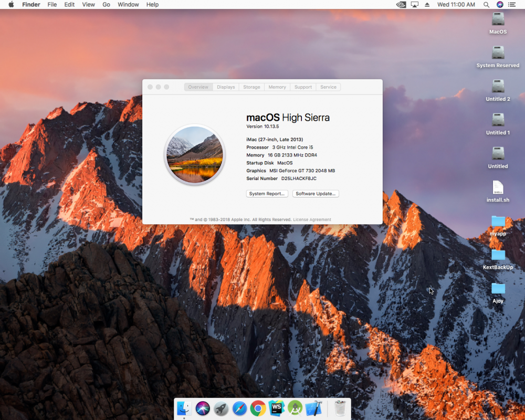Click the 3 GHz Intel Core i5 text

point(292,148)
